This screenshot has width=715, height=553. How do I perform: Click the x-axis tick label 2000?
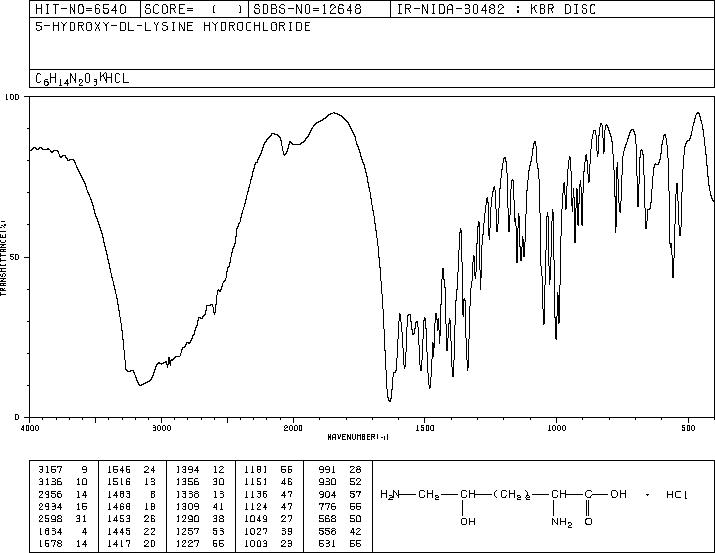(293, 428)
